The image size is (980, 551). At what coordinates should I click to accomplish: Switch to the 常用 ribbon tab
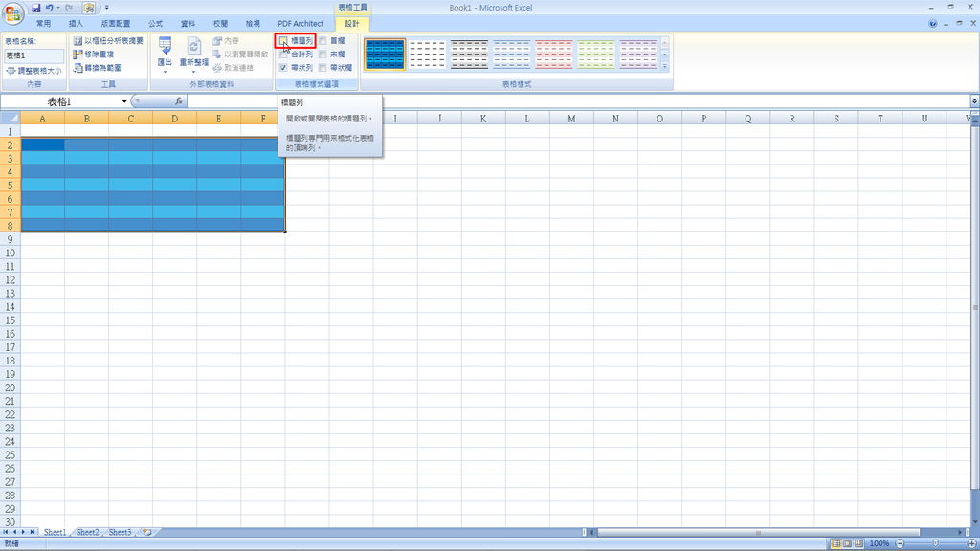tap(43, 23)
